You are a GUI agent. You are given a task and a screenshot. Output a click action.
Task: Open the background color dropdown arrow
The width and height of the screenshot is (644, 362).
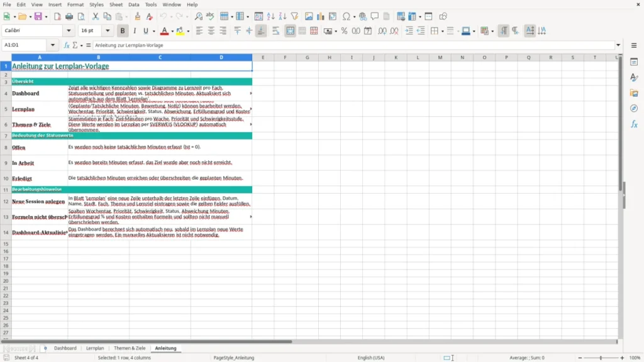pyautogui.click(x=188, y=31)
